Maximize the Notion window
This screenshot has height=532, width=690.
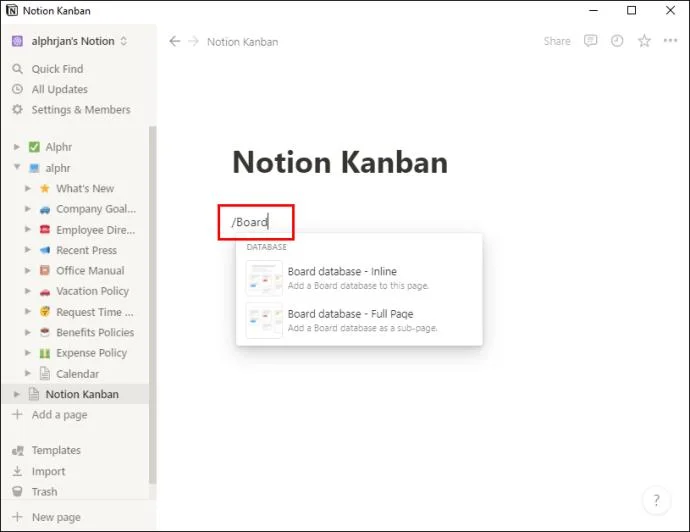point(631,10)
